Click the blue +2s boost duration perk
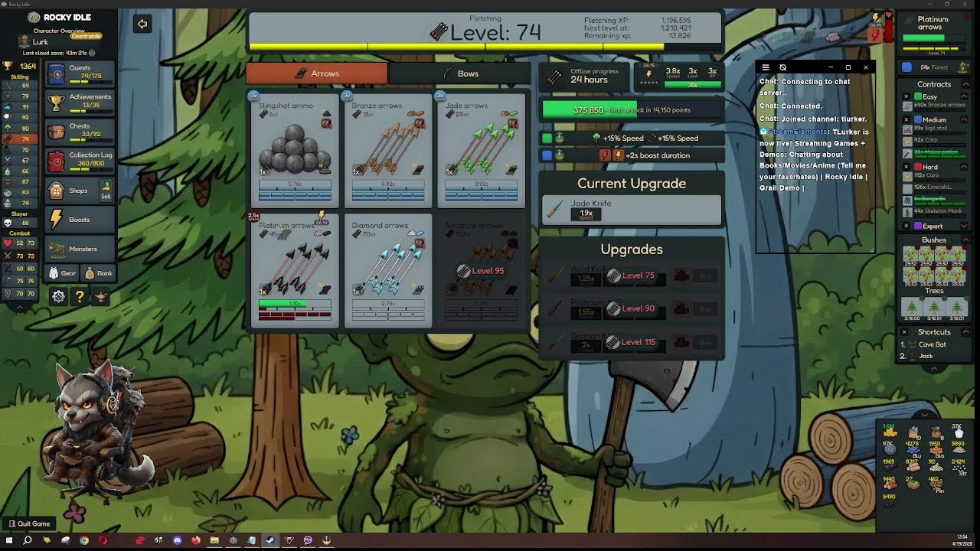980x551 pixels. [632, 155]
